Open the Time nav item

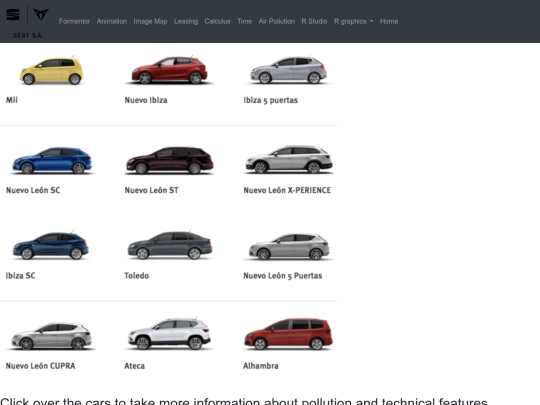[245, 21]
